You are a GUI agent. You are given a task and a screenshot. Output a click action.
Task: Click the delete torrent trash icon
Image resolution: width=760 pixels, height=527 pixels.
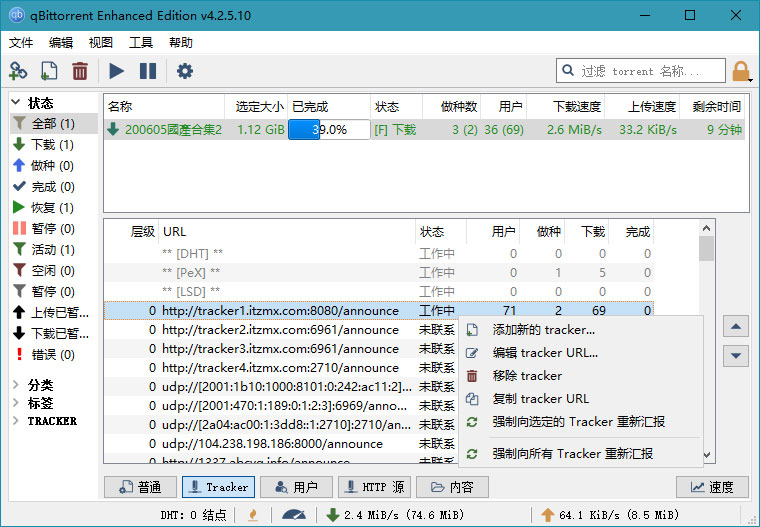pos(80,71)
